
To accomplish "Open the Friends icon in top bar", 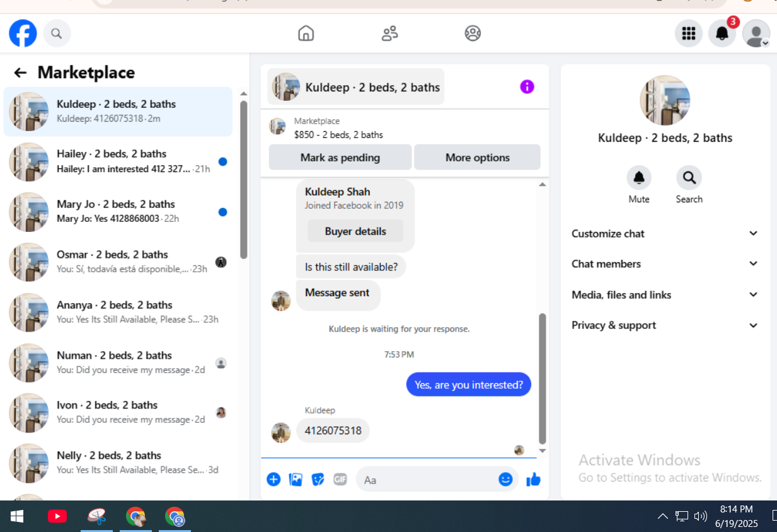I will click(x=389, y=33).
